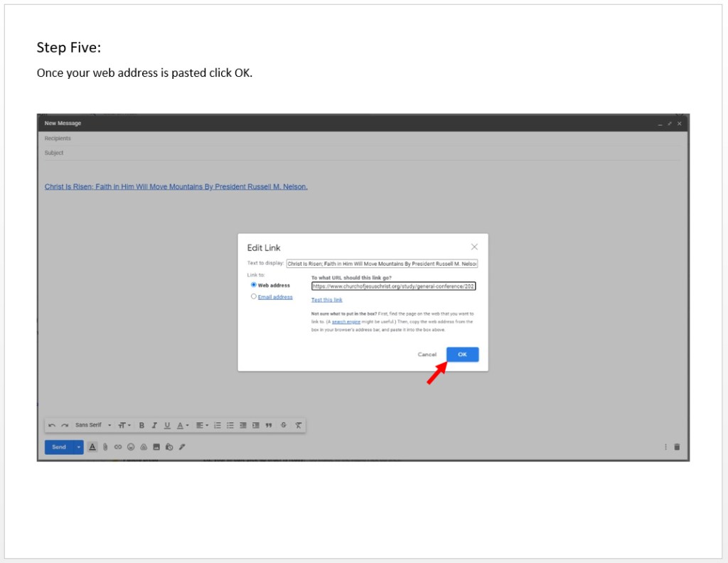Click OK in the Edit Link dialog

click(462, 354)
